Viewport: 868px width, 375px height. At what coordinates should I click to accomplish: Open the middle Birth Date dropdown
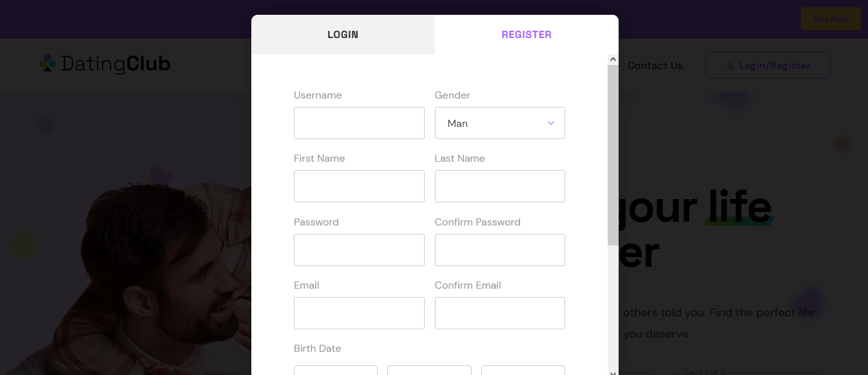pyautogui.click(x=429, y=370)
